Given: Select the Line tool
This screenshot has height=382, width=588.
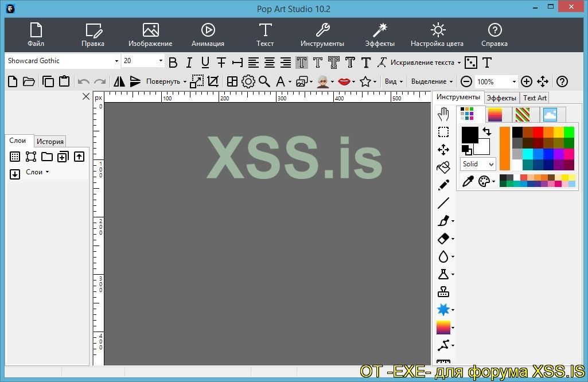Looking at the screenshot, I should point(443,203).
